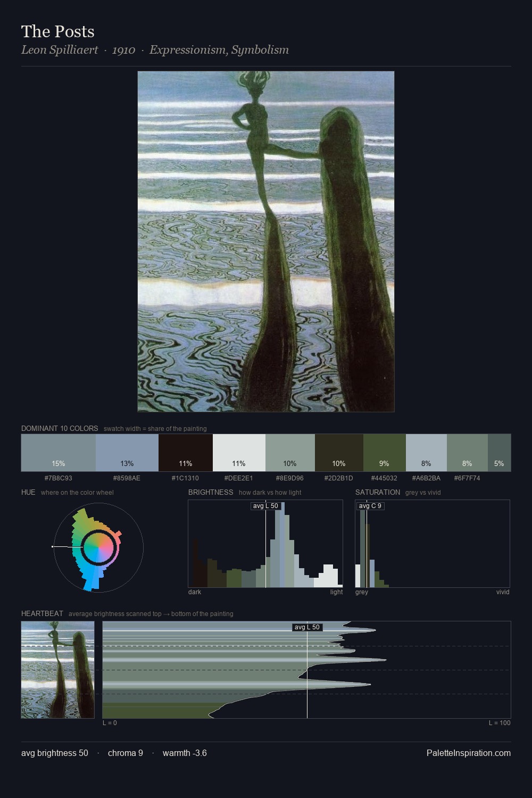Click the 'avg L 50' label in heartbeat chart
This screenshot has width=532, height=798.
click(x=307, y=627)
